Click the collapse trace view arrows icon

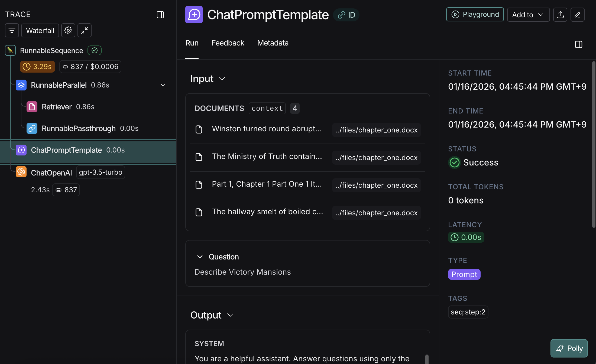coord(85,30)
